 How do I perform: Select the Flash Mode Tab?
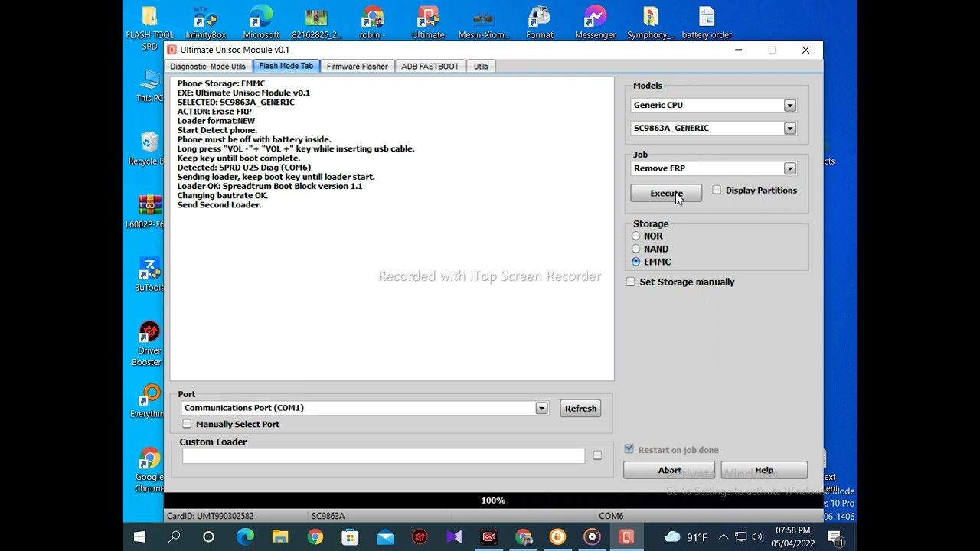(x=286, y=66)
